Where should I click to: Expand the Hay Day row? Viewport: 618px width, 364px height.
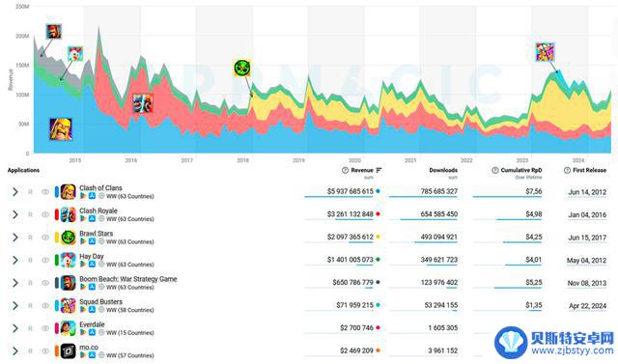click(x=15, y=261)
